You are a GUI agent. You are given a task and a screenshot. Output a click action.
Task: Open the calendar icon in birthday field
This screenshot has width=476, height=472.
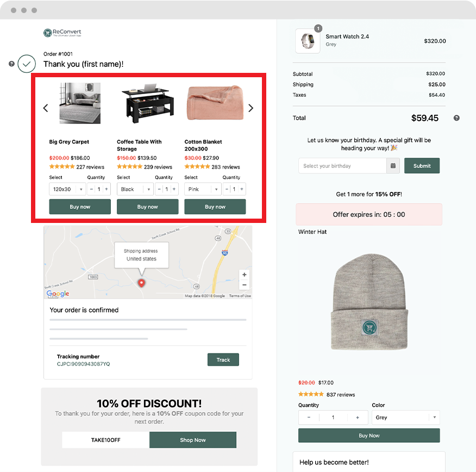pos(393,166)
